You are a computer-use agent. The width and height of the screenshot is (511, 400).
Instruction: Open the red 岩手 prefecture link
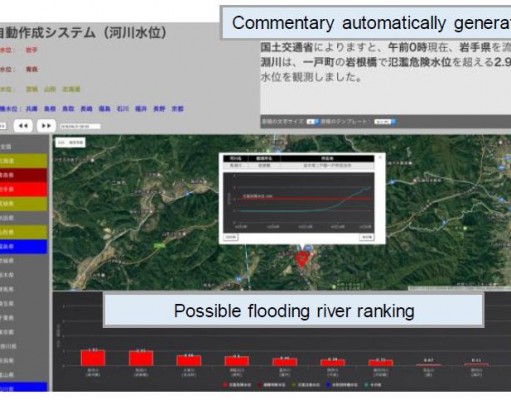(32, 50)
